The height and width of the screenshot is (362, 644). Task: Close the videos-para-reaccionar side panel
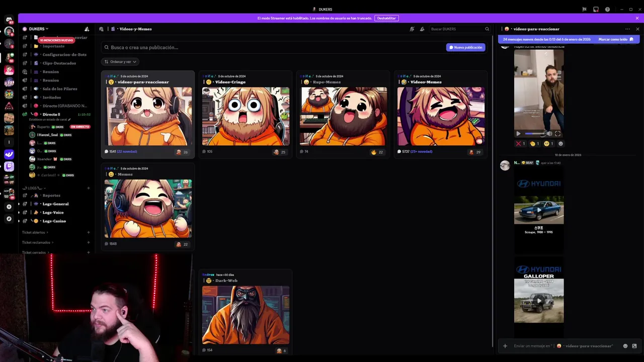point(637,29)
